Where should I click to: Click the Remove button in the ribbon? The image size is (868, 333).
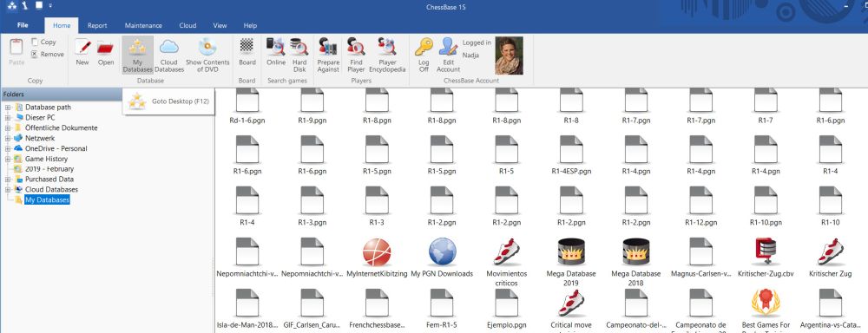pyautogui.click(x=47, y=55)
